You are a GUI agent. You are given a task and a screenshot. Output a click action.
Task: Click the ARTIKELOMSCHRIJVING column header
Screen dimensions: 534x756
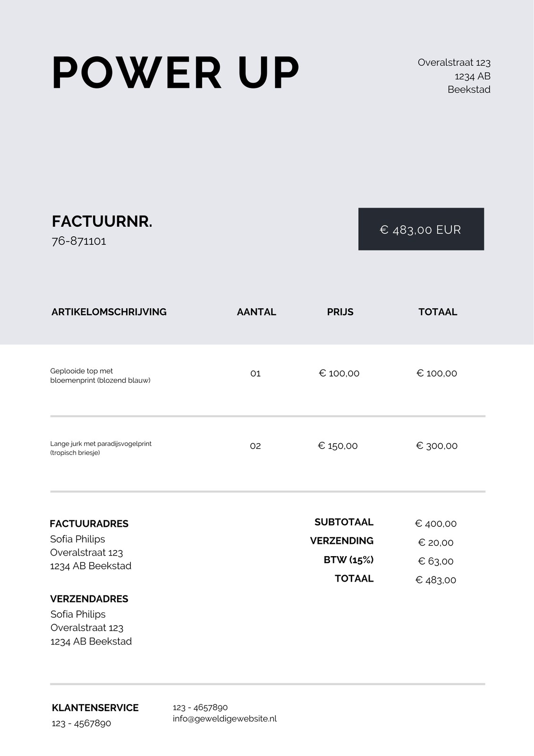point(109,312)
